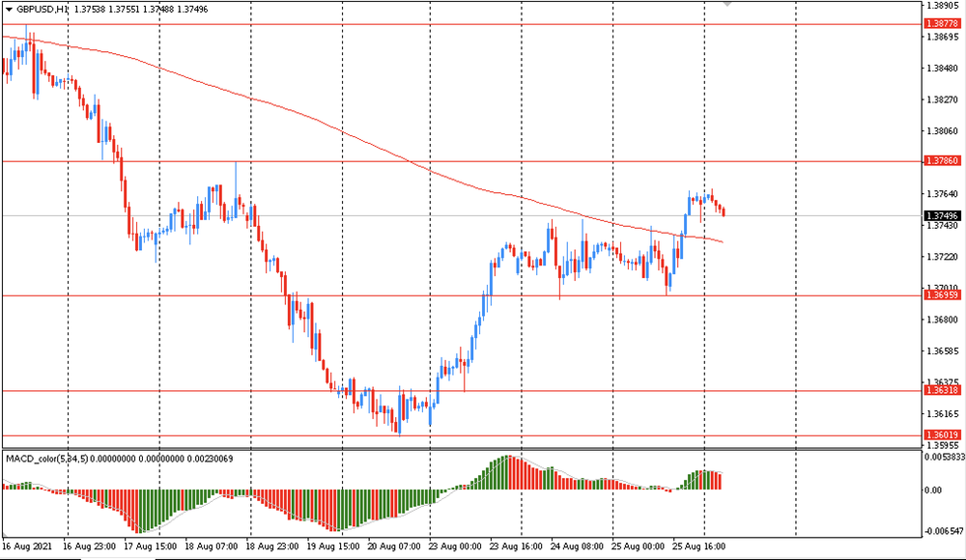Click the 25 Aug 00:00 time label

[639, 546]
